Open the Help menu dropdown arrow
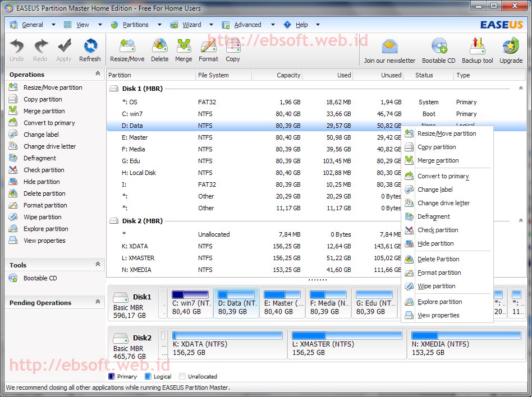 [318, 25]
